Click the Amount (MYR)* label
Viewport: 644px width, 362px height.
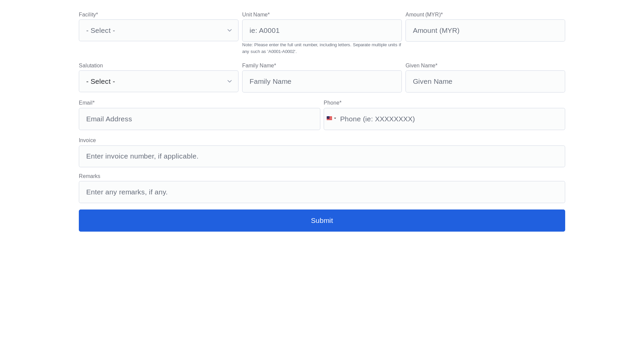pyautogui.click(x=424, y=15)
